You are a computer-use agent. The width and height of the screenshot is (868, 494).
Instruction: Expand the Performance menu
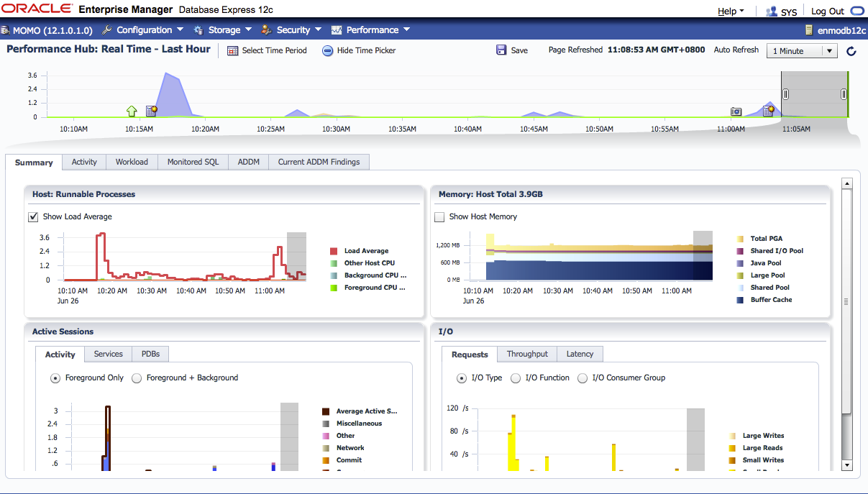pyautogui.click(x=378, y=30)
